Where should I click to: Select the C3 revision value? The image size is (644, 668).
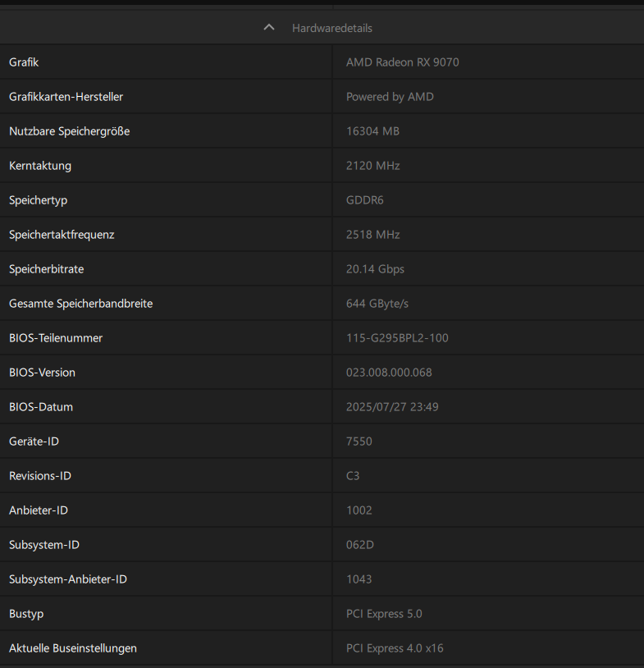tap(353, 476)
